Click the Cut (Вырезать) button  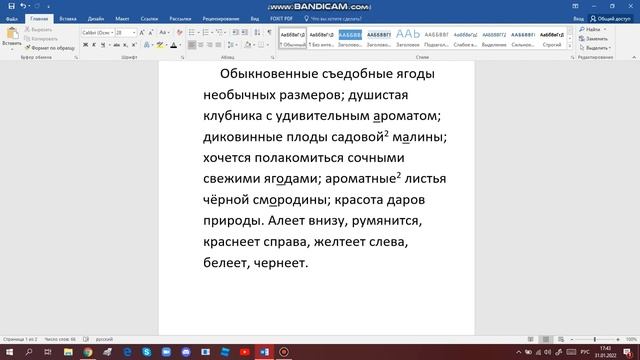point(38,29)
